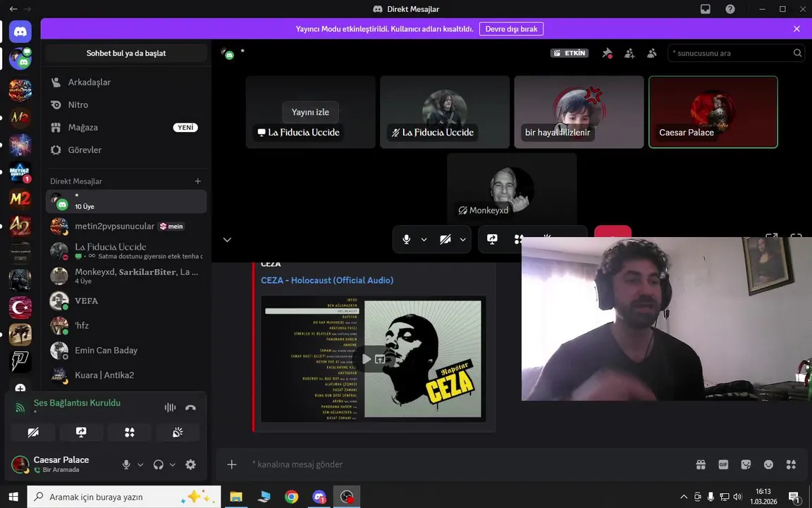Viewport: 812px width, 508px height.
Task: Expand microphone options in the call control bar
Action: (424, 239)
